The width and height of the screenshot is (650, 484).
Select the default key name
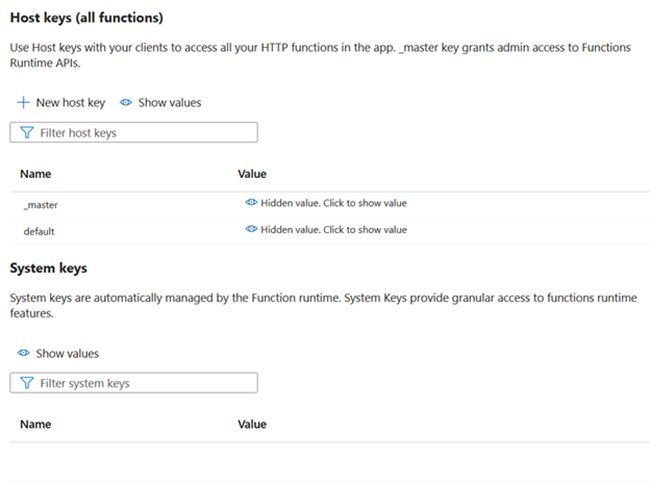point(39,231)
